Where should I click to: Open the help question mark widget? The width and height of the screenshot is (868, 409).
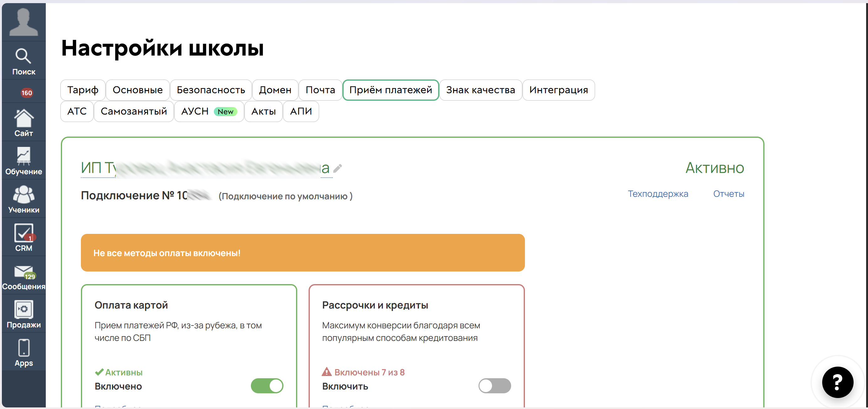[837, 382]
